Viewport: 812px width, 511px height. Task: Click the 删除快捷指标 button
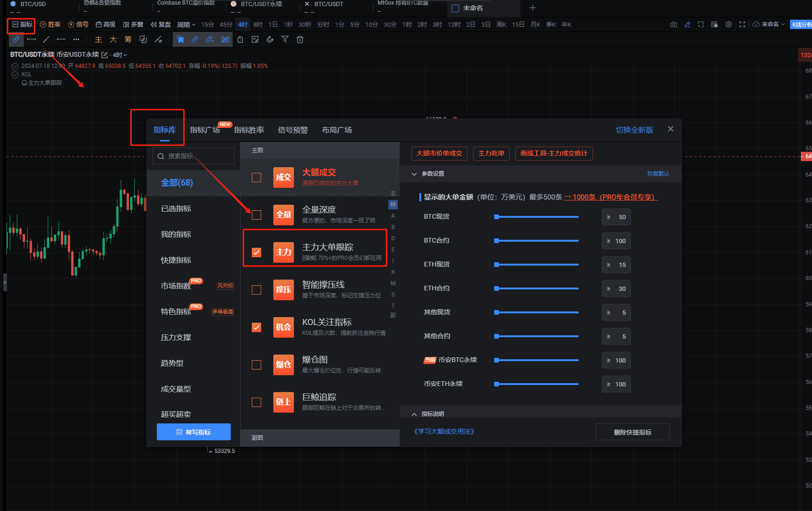click(633, 432)
